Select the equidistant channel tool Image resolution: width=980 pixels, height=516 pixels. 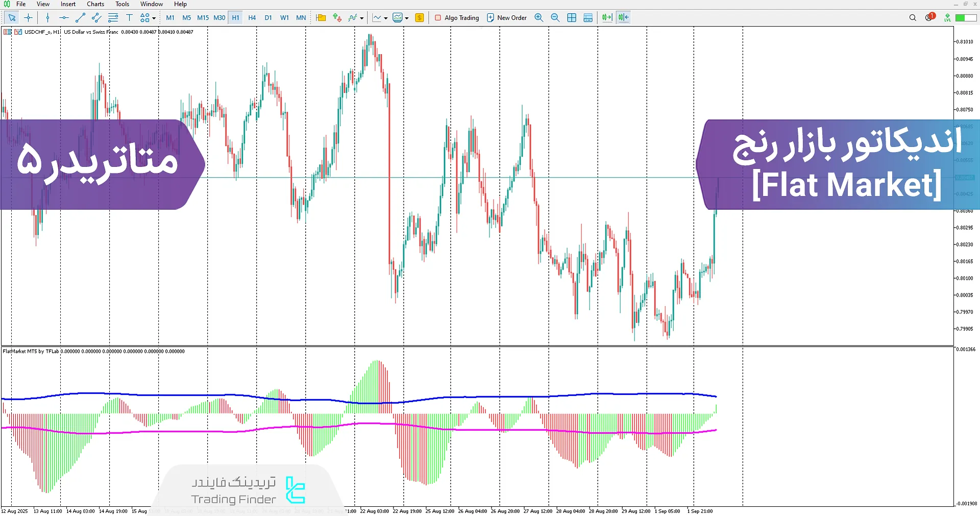point(96,18)
